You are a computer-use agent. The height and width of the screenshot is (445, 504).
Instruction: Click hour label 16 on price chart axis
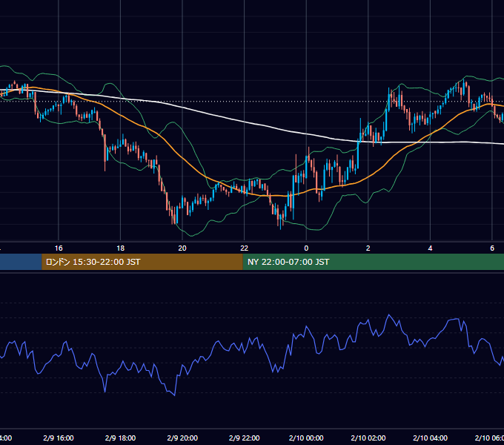click(x=59, y=248)
